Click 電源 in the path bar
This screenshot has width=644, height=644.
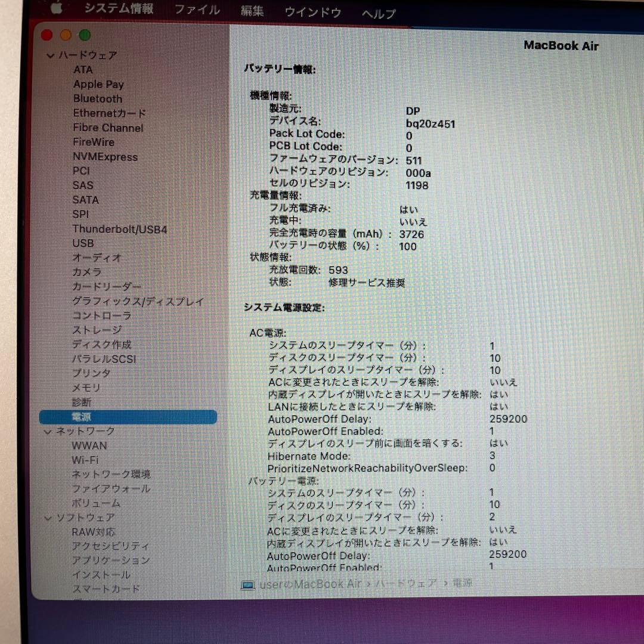click(463, 583)
